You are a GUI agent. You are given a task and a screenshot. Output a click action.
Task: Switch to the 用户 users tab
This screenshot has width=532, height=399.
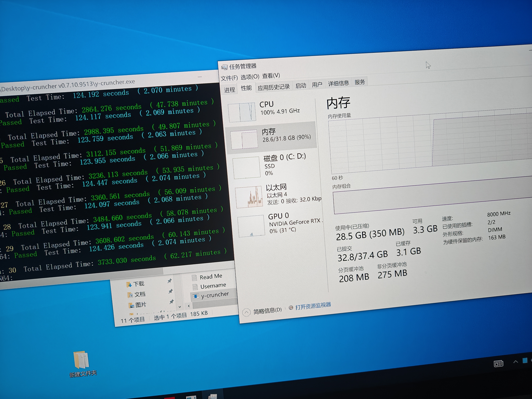coord(317,85)
